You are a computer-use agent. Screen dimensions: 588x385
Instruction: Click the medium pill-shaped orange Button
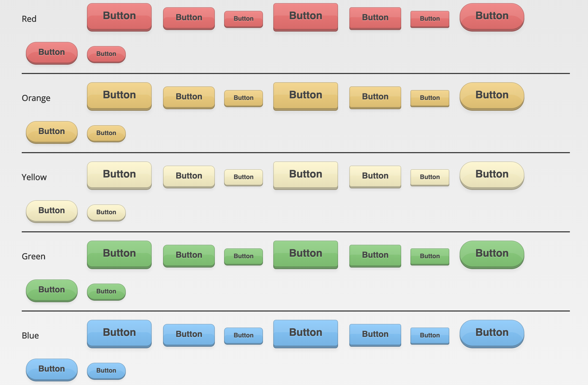pos(52,132)
